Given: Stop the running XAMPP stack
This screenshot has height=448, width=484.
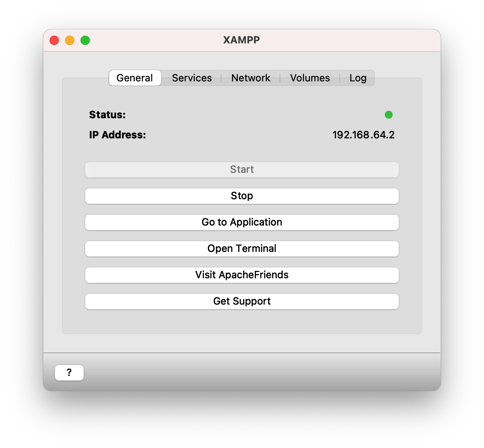Looking at the screenshot, I should [x=242, y=196].
